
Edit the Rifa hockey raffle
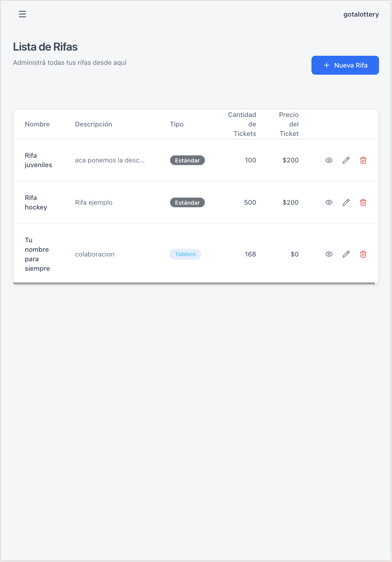(346, 202)
